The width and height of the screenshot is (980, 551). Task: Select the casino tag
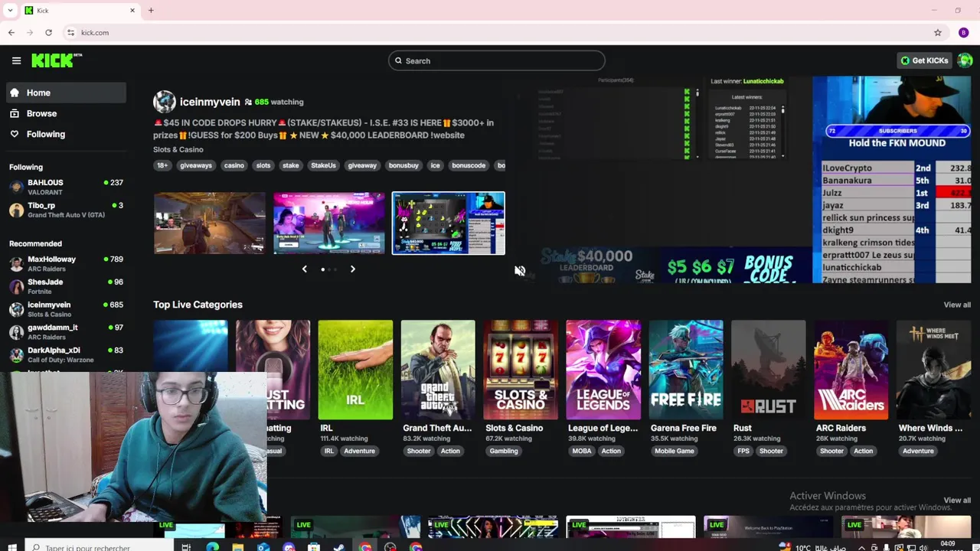tap(234, 165)
